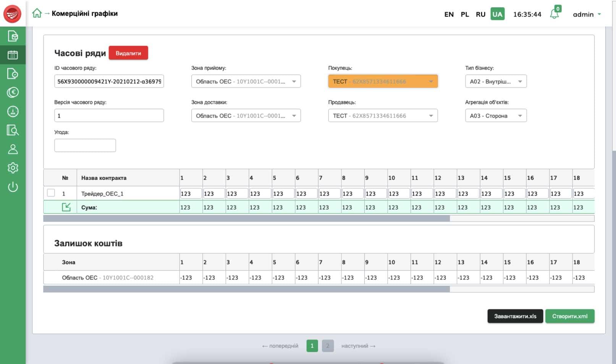
Task: Open the notifications bell
Action: 555,14
